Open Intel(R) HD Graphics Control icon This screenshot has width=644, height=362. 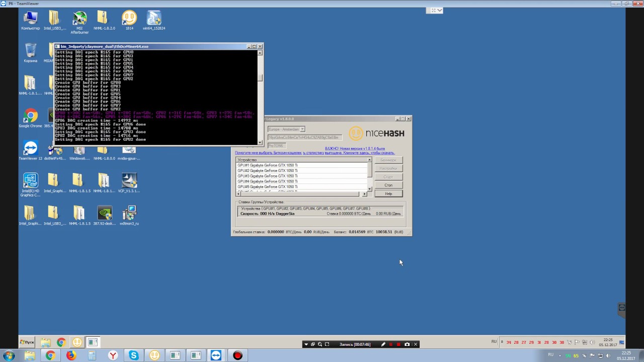click(x=30, y=185)
